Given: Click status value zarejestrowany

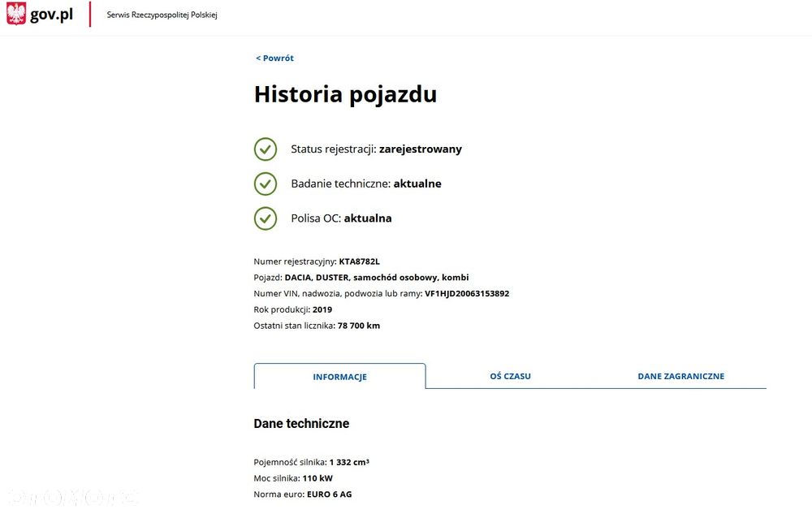Looking at the screenshot, I should tap(421, 149).
